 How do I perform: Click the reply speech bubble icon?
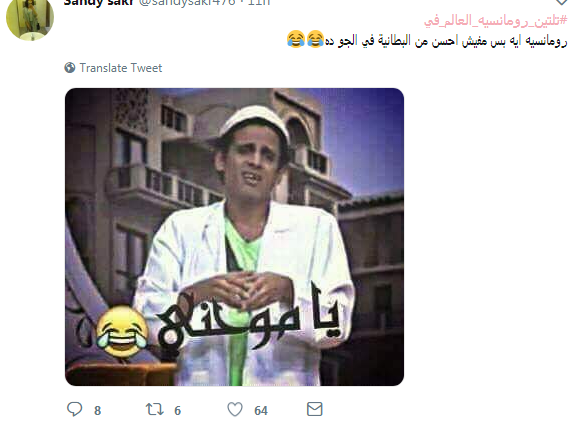(74, 409)
